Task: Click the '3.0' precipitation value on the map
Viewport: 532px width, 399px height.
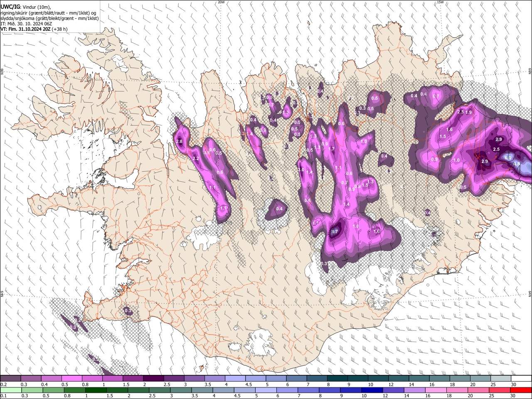Action: point(301,170)
